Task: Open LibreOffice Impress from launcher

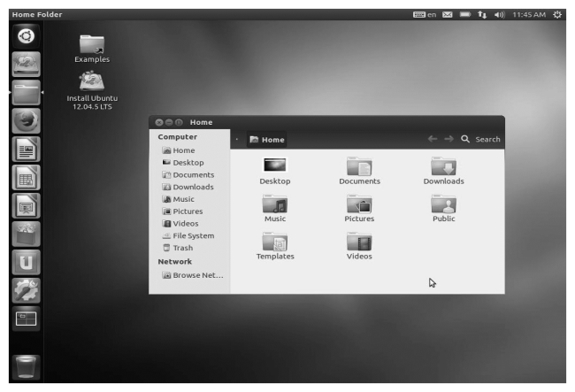Action: [x=26, y=205]
